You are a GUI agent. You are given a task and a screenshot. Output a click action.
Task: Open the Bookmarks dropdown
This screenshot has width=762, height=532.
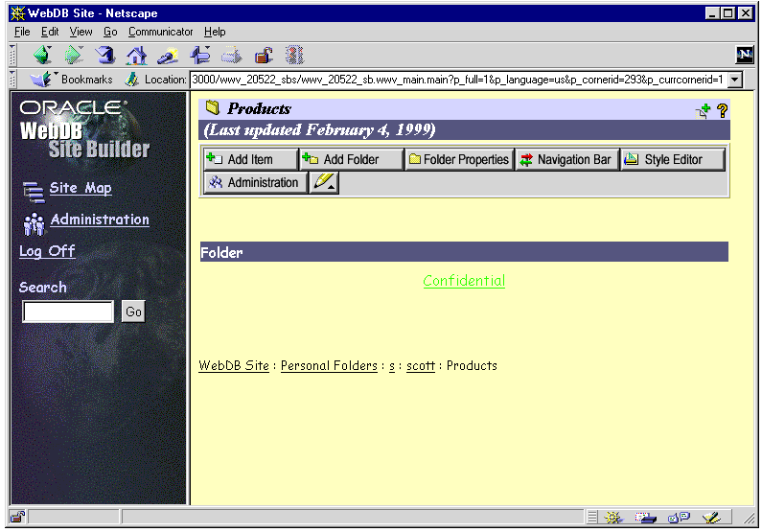click(73, 80)
